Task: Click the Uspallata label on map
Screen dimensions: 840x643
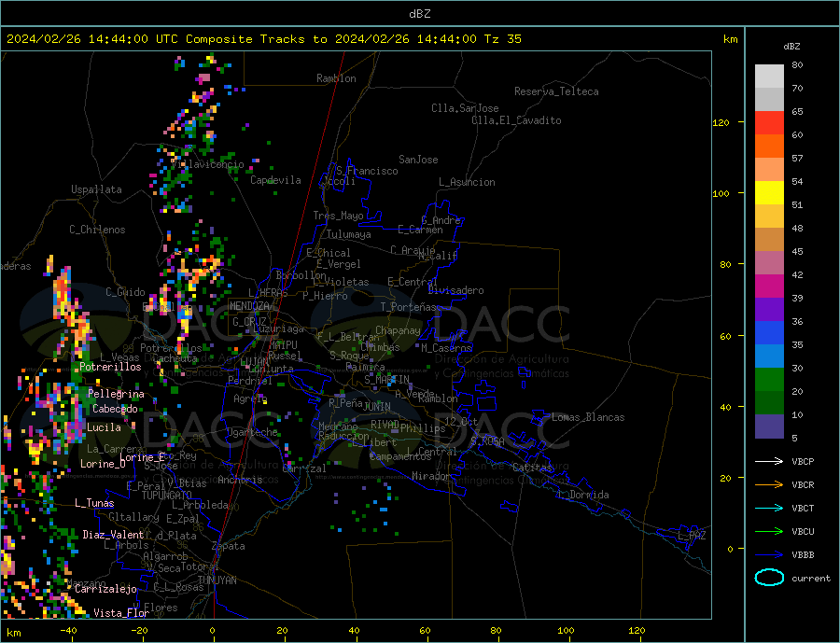Action: click(96, 189)
